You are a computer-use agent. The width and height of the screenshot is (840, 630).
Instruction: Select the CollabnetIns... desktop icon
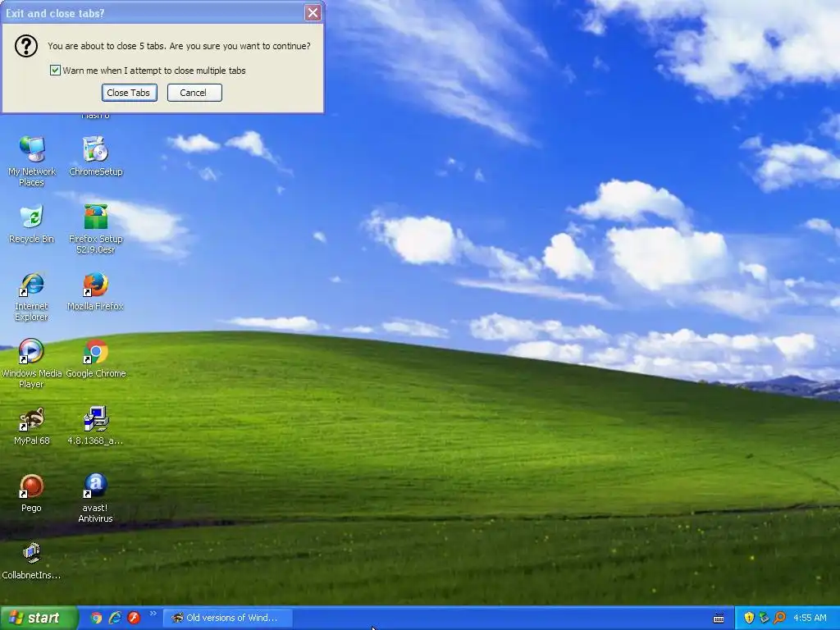pyautogui.click(x=32, y=560)
